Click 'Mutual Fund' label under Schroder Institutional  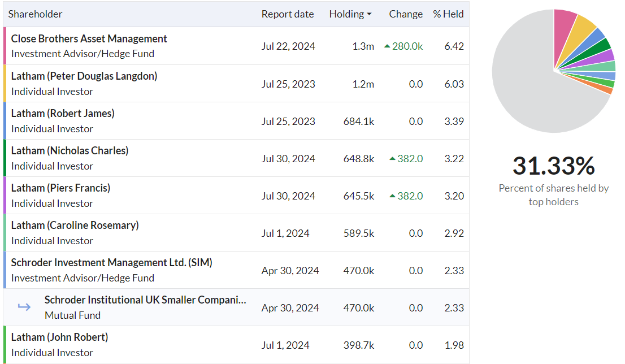pyautogui.click(x=72, y=315)
